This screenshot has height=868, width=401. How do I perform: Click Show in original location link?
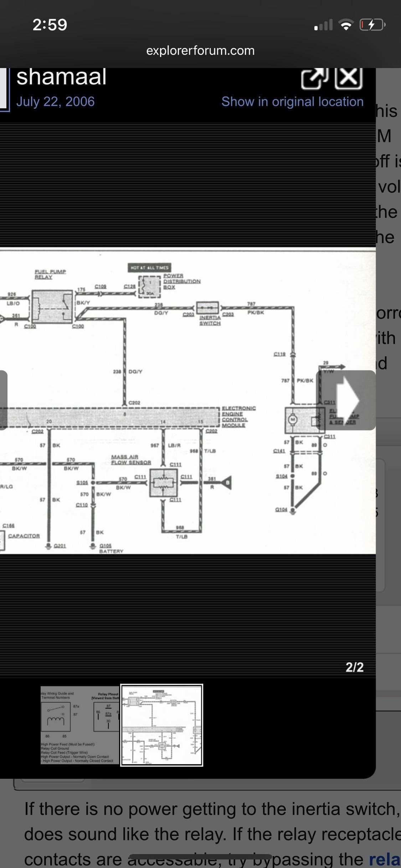292,102
